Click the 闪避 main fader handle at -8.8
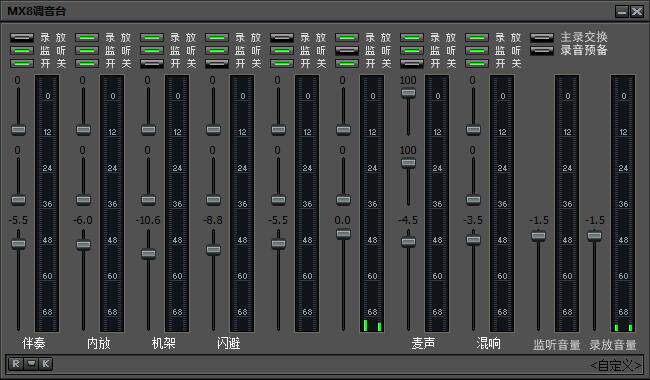The height and width of the screenshot is (380, 650). [x=213, y=249]
